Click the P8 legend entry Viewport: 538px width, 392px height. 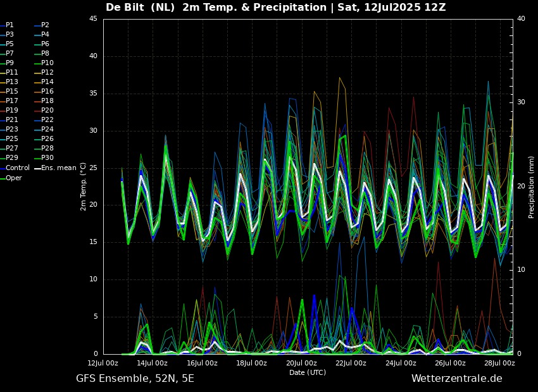45,54
